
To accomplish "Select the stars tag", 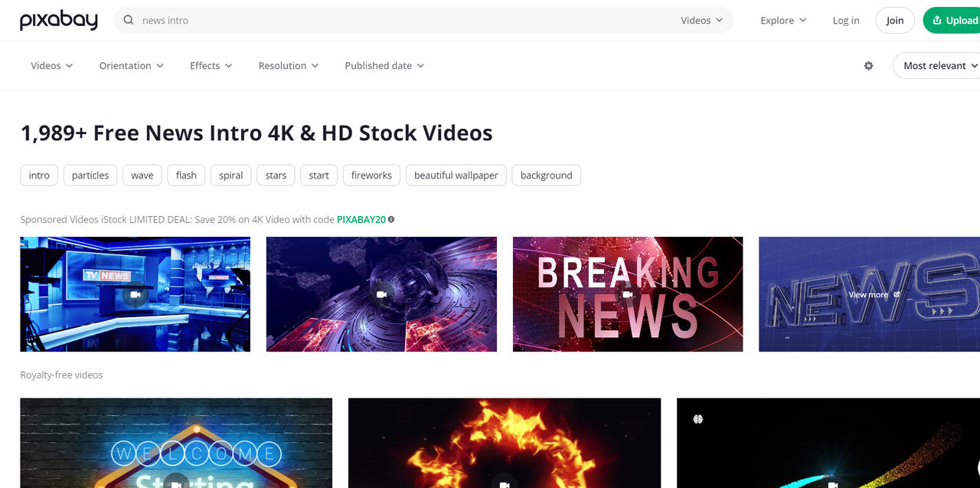I will click(x=276, y=175).
